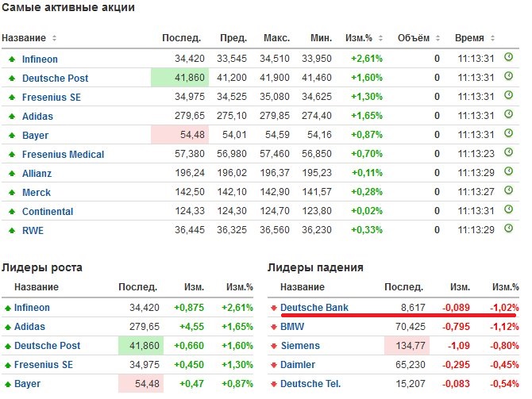Viewport: 532px width, 399px height.
Task: Open the Fresenius Medical stock link
Action: click(63, 155)
